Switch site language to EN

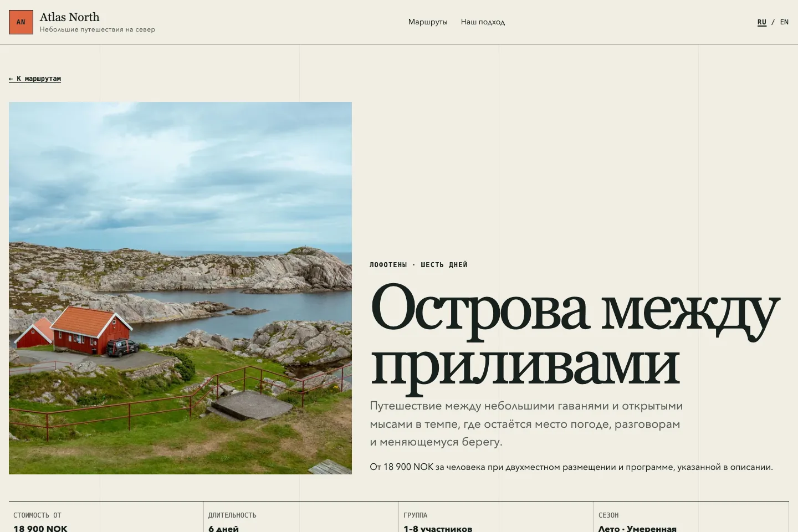click(784, 22)
